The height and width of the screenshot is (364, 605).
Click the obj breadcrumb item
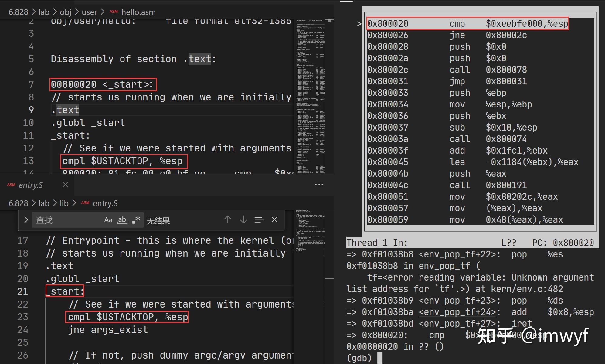coord(66,12)
